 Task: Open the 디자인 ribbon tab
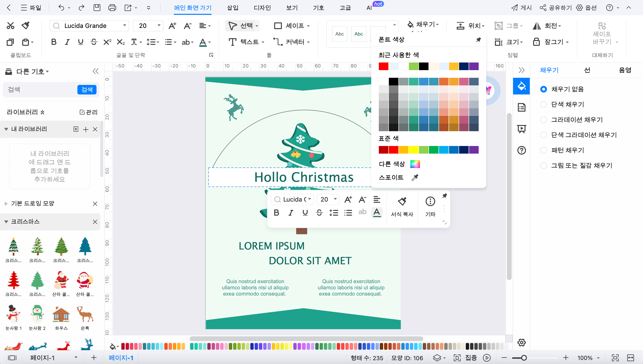(x=262, y=8)
